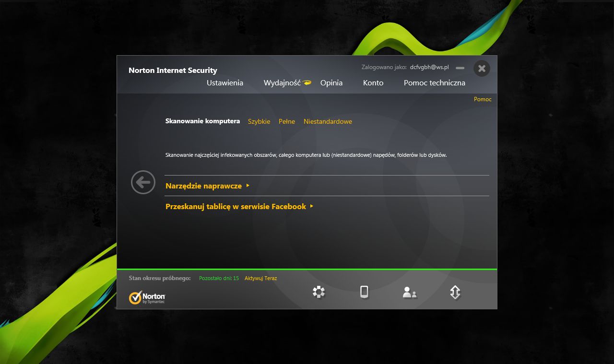Go back with the circular arrow button

click(143, 182)
